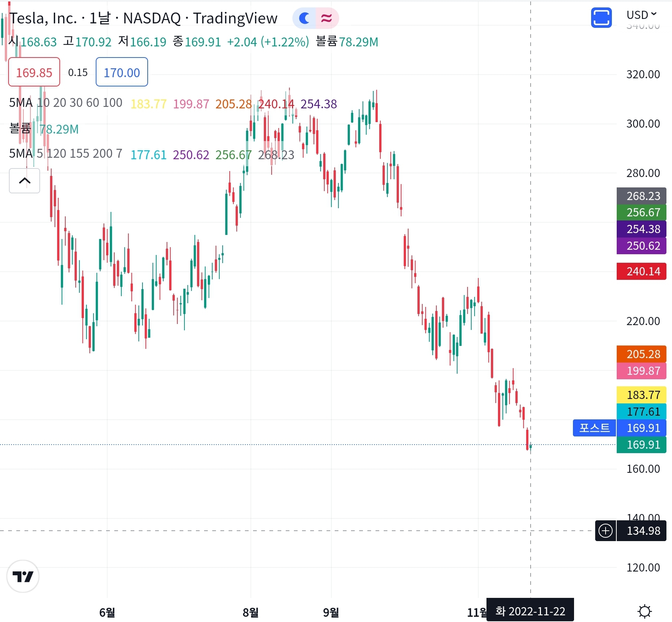Click the 볼륨 78.29M volume indicator legend

point(44,129)
